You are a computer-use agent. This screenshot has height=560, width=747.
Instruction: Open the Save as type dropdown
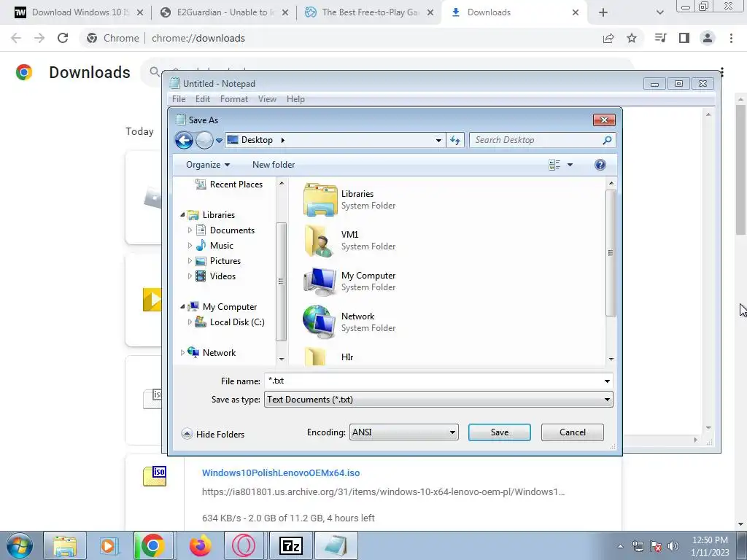click(x=438, y=400)
